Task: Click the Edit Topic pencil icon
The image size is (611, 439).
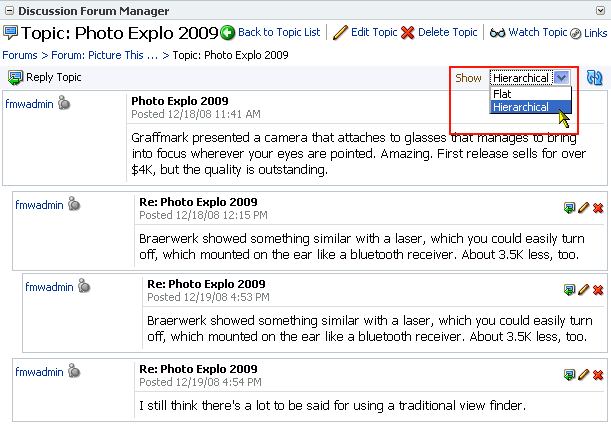Action: [340, 32]
